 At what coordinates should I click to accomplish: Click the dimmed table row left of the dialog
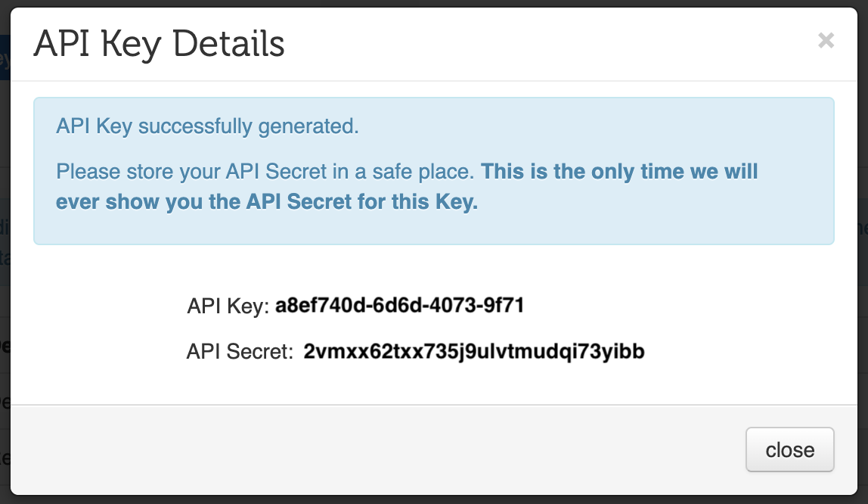(x=4, y=401)
